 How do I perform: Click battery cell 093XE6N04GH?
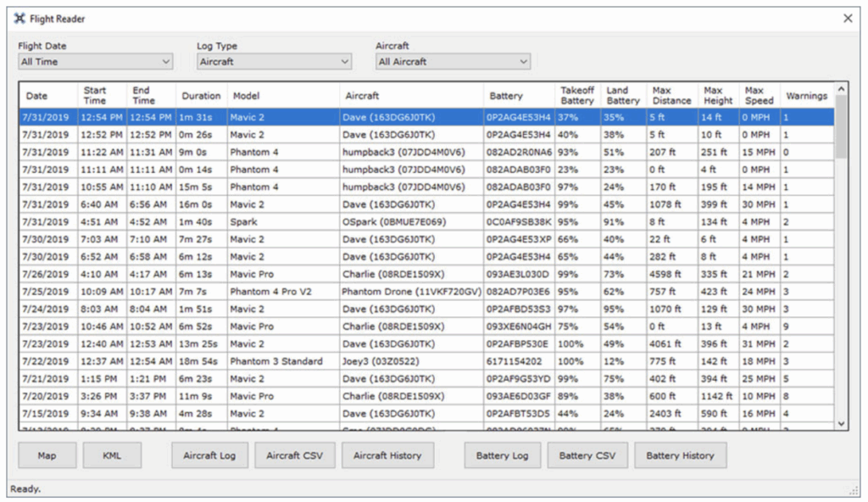520,326
